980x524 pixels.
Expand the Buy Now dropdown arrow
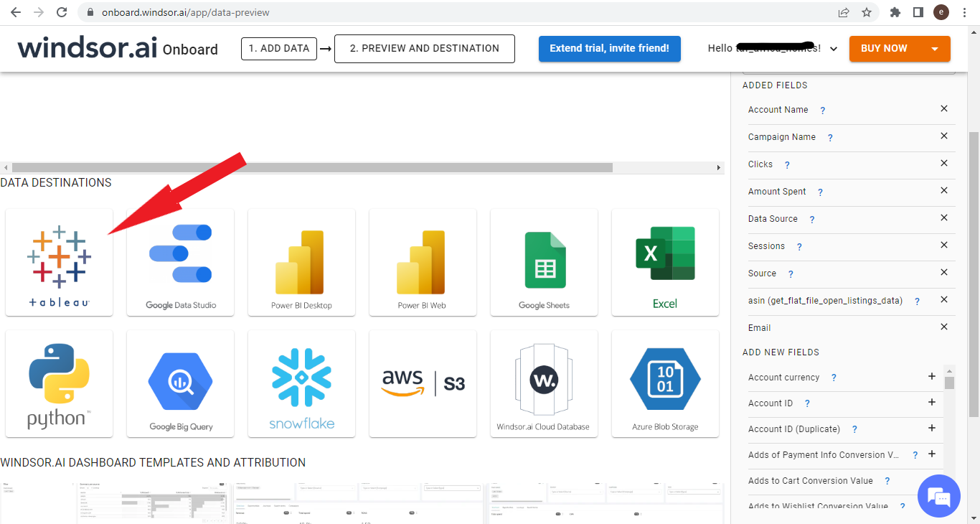click(935, 49)
